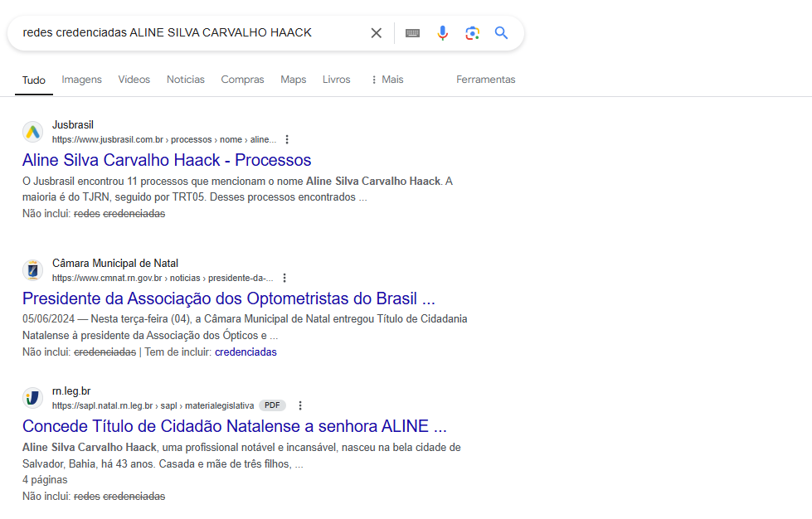Click the Jusbrasil site favicon
812x519 pixels.
pos(32,132)
